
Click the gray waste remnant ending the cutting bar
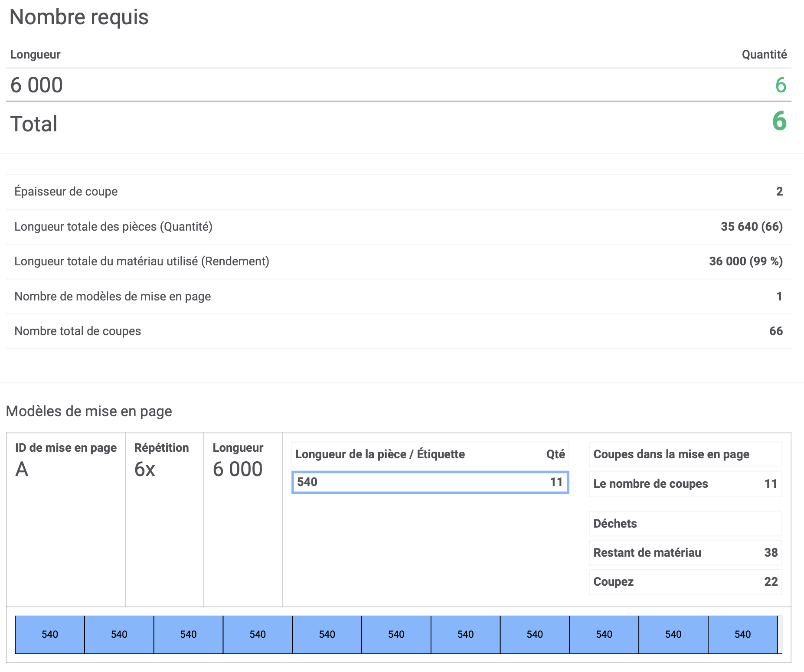[x=780, y=635]
